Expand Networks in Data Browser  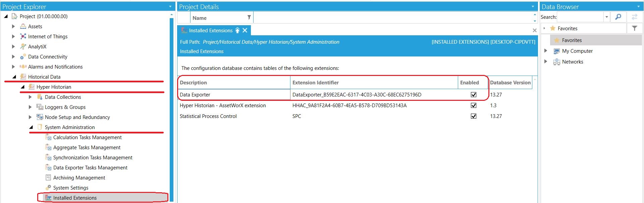coord(546,62)
